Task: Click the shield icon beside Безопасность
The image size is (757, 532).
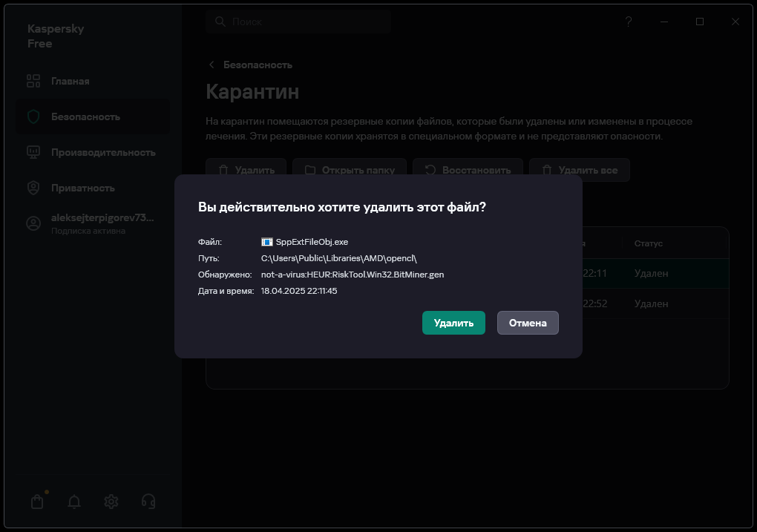Action: pyautogui.click(x=33, y=116)
